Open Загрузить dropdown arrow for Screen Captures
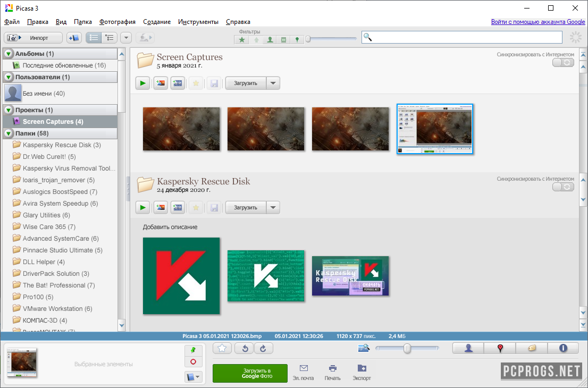This screenshot has width=588, height=388. 273,83
